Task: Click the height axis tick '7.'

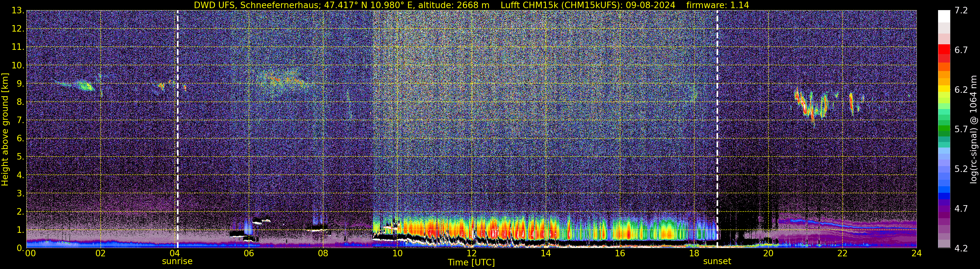Action: 20,120
